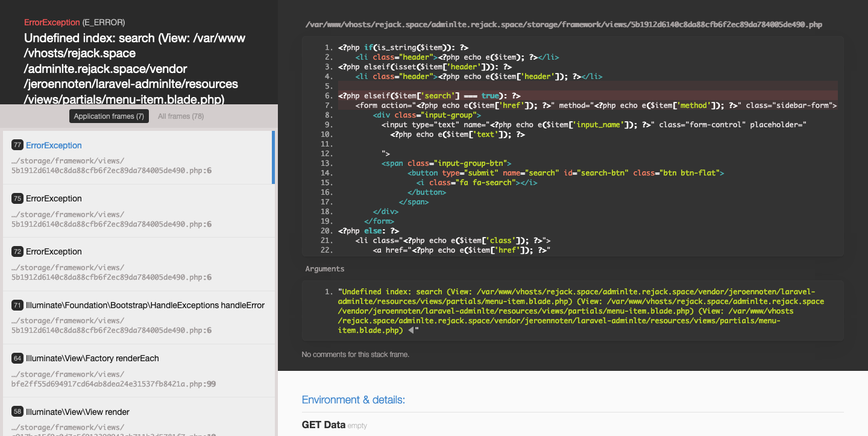Click the frame number badge 58
Image resolution: width=868 pixels, height=436 pixels.
[x=17, y=412]
